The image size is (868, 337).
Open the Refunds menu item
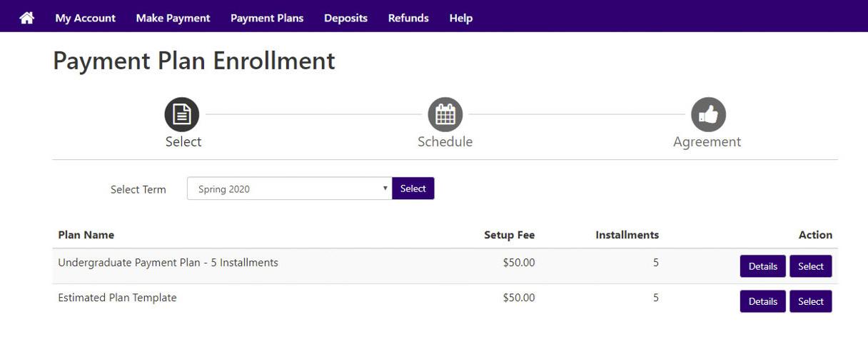pos(408,18)
